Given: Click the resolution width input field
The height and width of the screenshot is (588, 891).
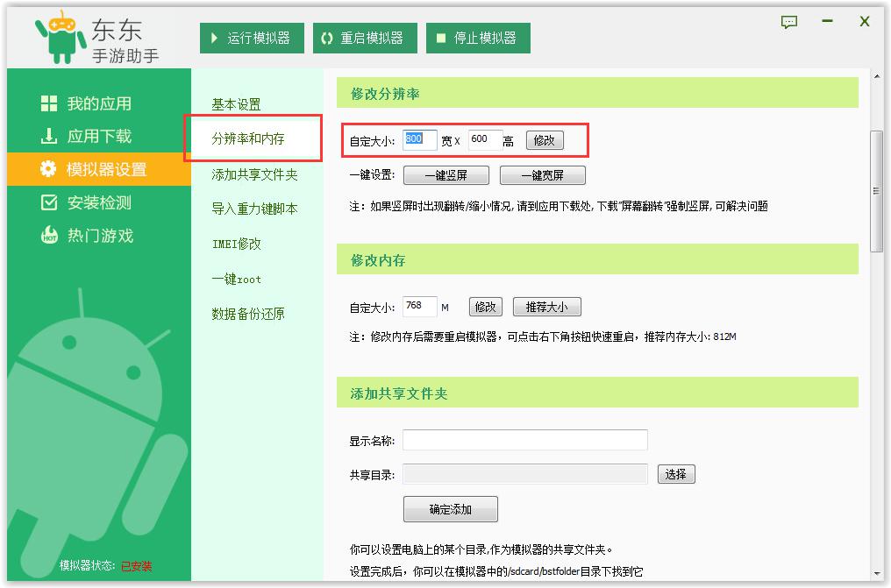Looking at the screenshot, I should [x=419, y=140].
